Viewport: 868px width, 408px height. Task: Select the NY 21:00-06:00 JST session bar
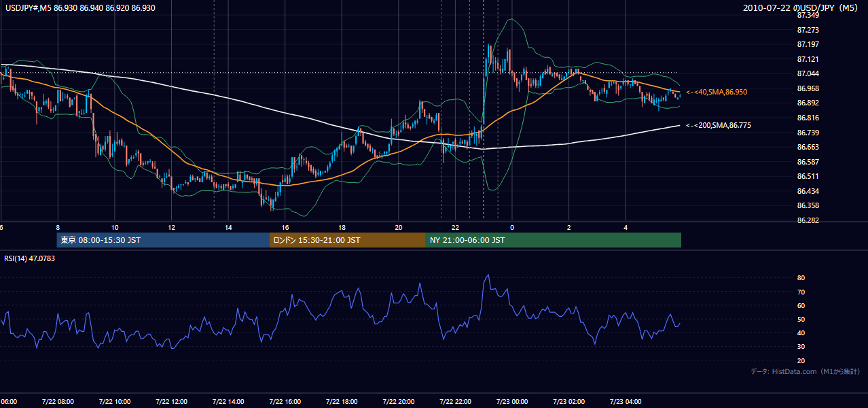tap(554, 240)
